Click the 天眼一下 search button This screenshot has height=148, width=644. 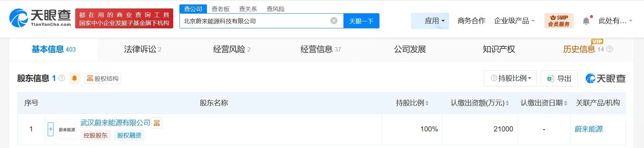(361, 21)
